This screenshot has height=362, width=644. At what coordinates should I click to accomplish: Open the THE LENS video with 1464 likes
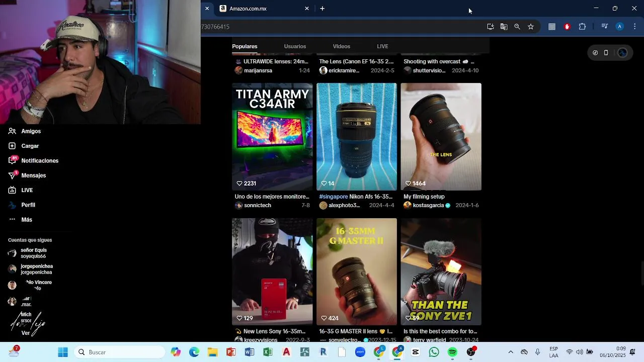coord(441,137)
